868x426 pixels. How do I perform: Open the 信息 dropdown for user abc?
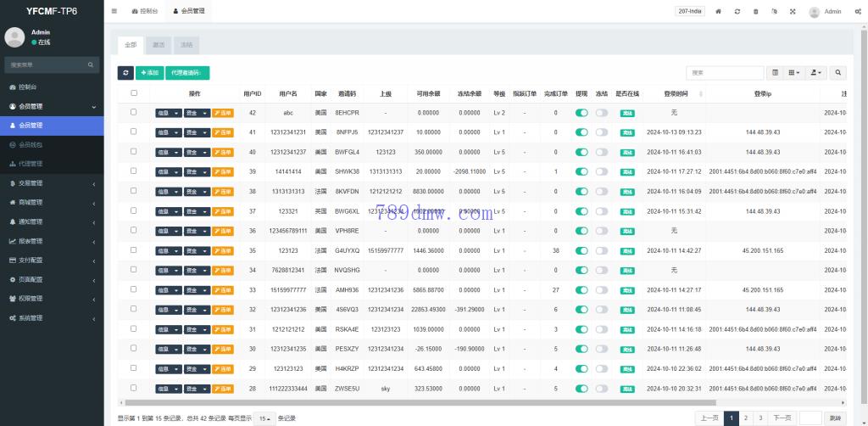coord(168,113)
